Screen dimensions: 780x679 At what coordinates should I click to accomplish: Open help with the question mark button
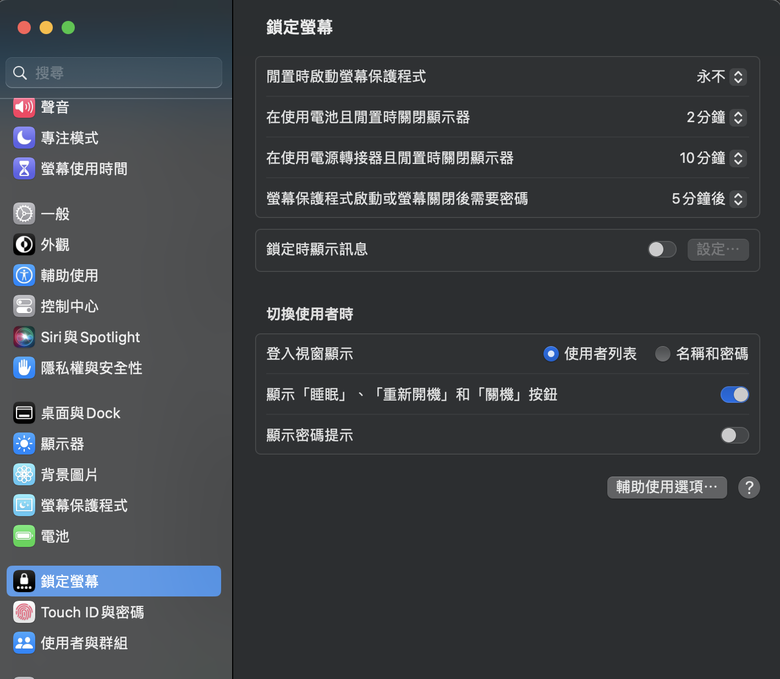pos(749,487)
